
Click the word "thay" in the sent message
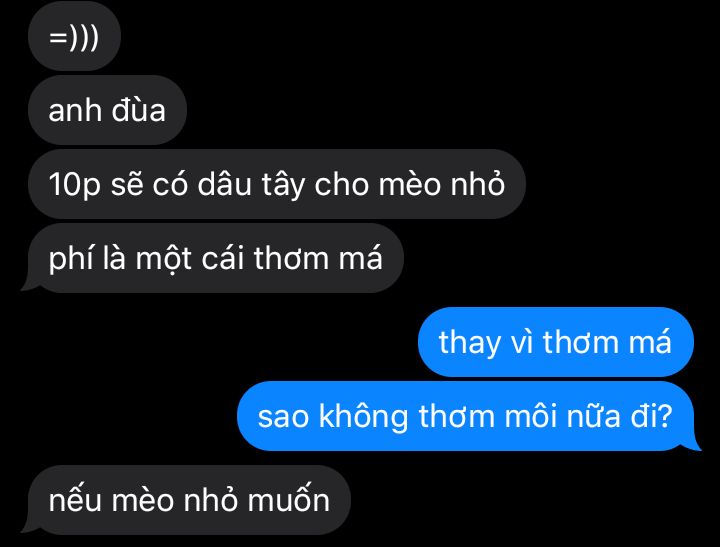[x=469, y=344]
